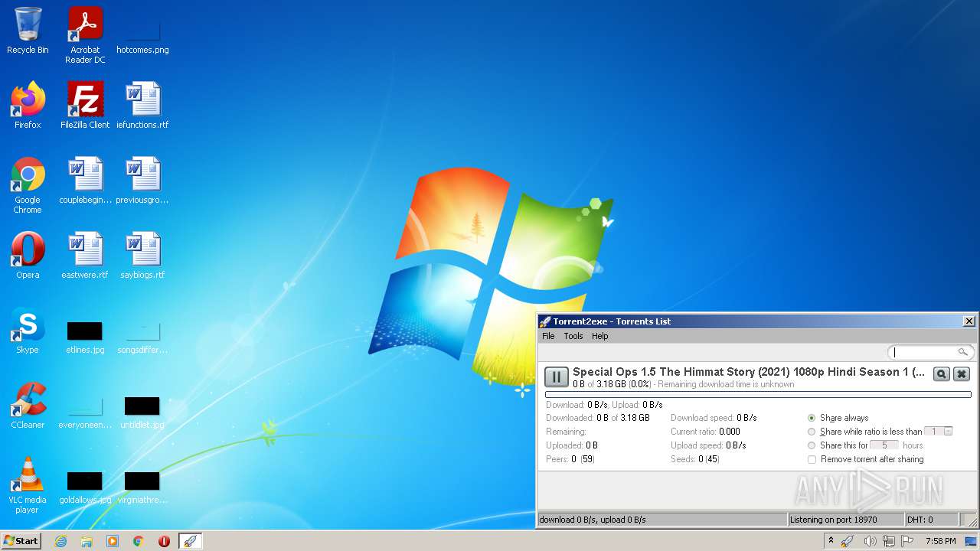980x551 pixels.
Task: Open Windows Explorer from taskbar
Action: (x=87, y=541)
